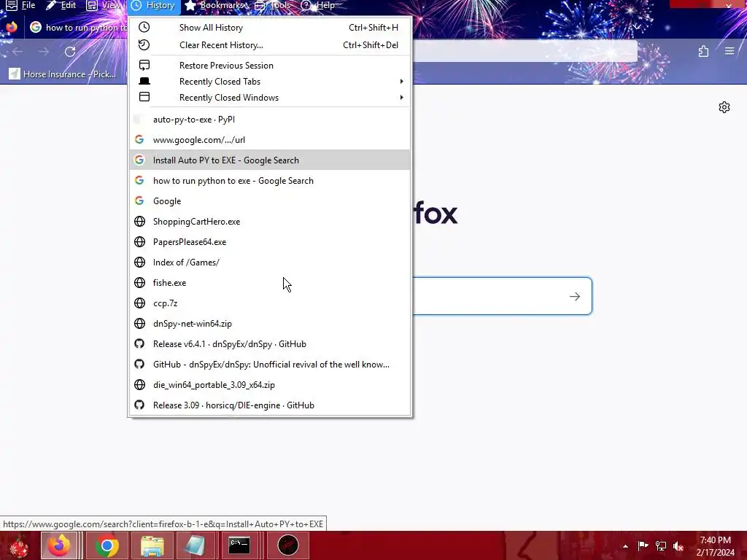Screen dimensions: 747x560
Task: Open PapersPlease64.exe history entry
Action: pyautogui.click(x=270, y=242)
